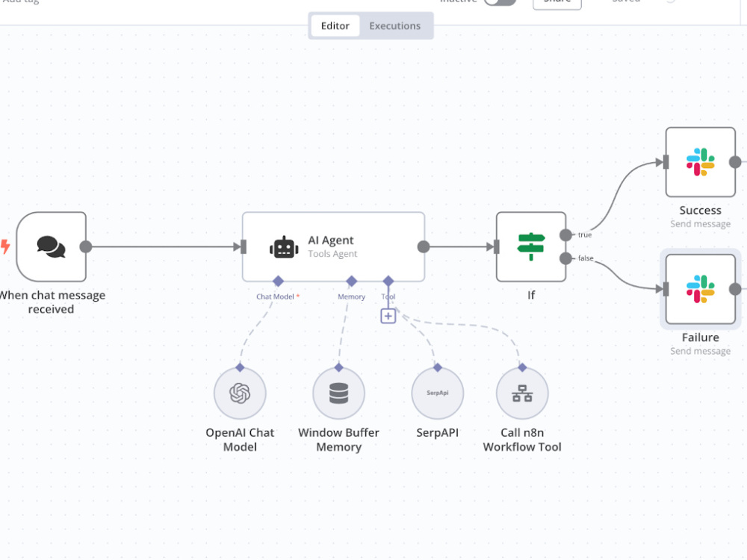Click the Share button

(x=557, y=2)
